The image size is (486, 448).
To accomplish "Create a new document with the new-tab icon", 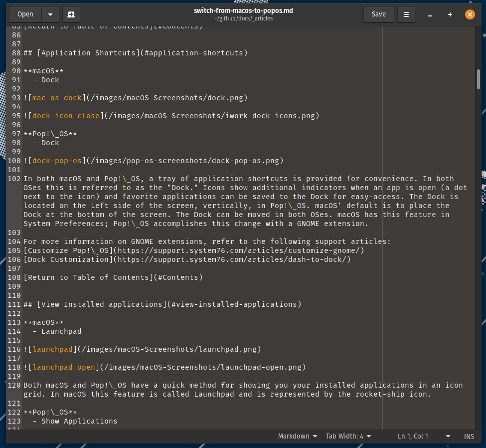I will coord(71,14).
